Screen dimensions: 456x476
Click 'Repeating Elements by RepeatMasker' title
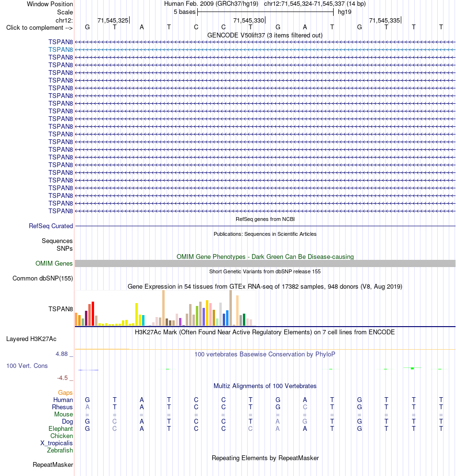coord(265,458)
